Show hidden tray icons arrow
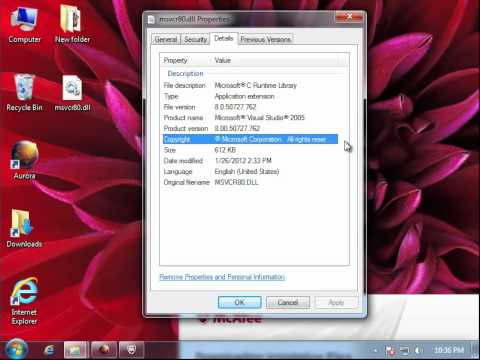Viewport: 480px width, 360px height. tap(376, 350)
